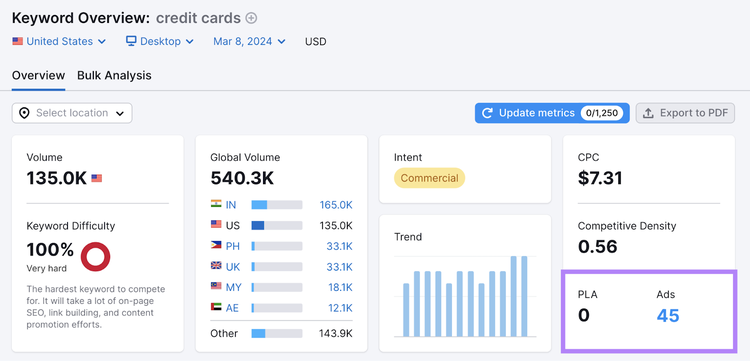750x361 pixels.
Task: Open the UK country link
Action: point(232,267)
